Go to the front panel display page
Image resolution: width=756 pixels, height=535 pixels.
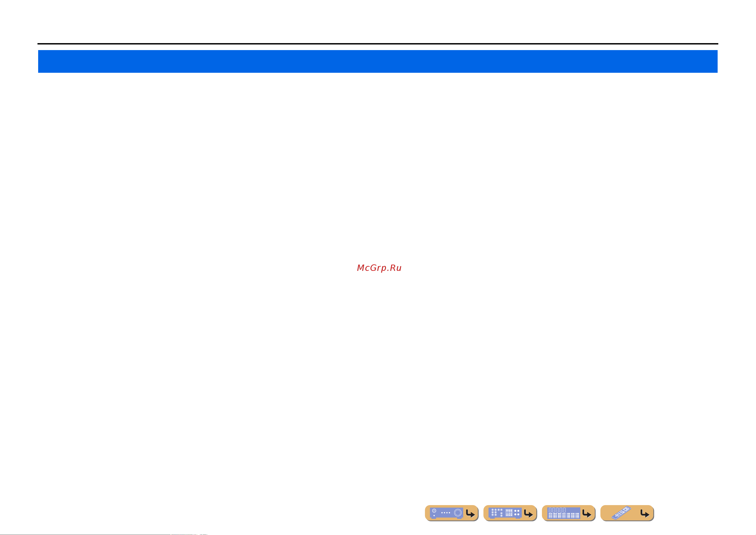(x=568, y=513)
